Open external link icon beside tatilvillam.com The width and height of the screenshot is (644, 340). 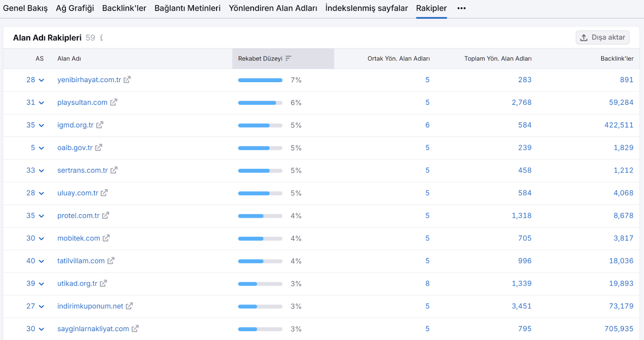pyautogui.click(x=111, y=261)
